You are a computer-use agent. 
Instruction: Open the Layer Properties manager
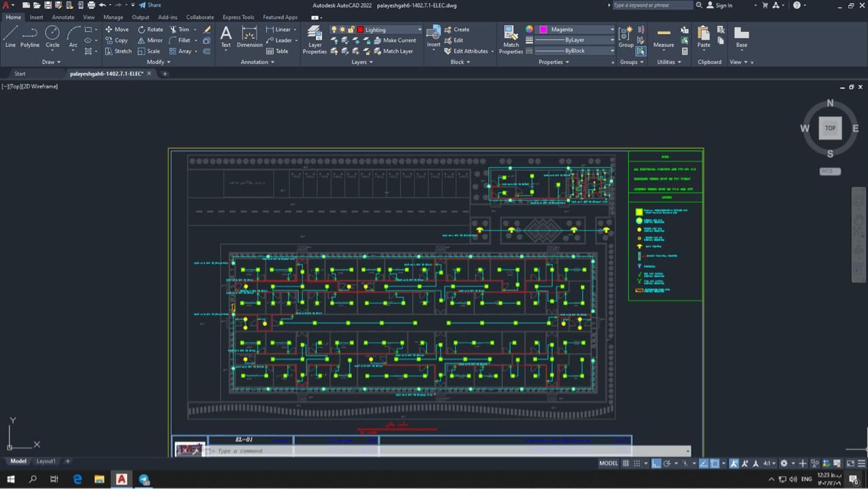[315, 40]
